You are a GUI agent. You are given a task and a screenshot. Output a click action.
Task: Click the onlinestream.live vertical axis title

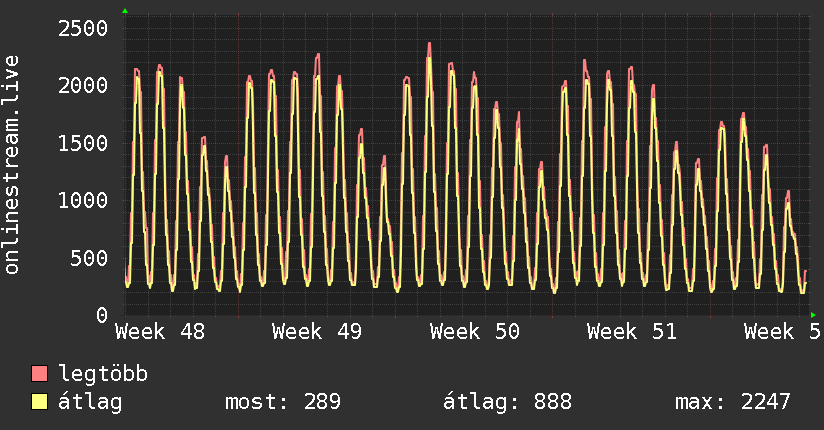[x=11, y=165]
